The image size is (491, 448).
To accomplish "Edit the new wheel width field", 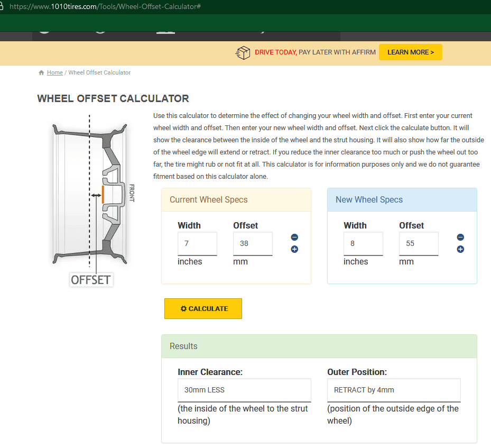I will pos(363,243).
